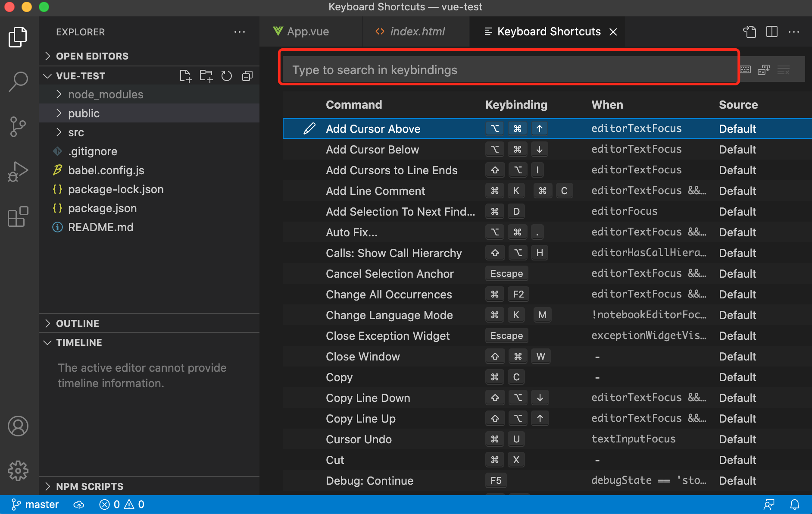Screen dimensions: 812x514
Task: Select the Debug: Continue command row
Action: pyautogui.click(x=547, y=481)
